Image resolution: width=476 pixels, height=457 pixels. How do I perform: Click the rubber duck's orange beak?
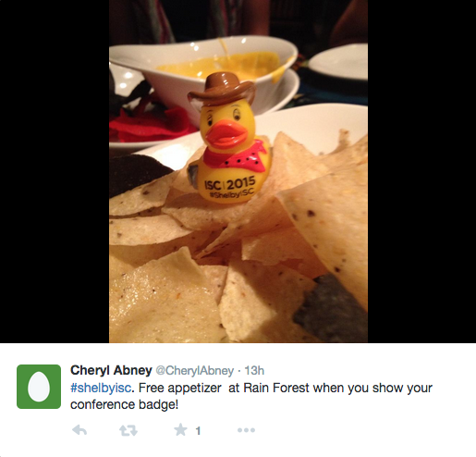coord(226,134)
